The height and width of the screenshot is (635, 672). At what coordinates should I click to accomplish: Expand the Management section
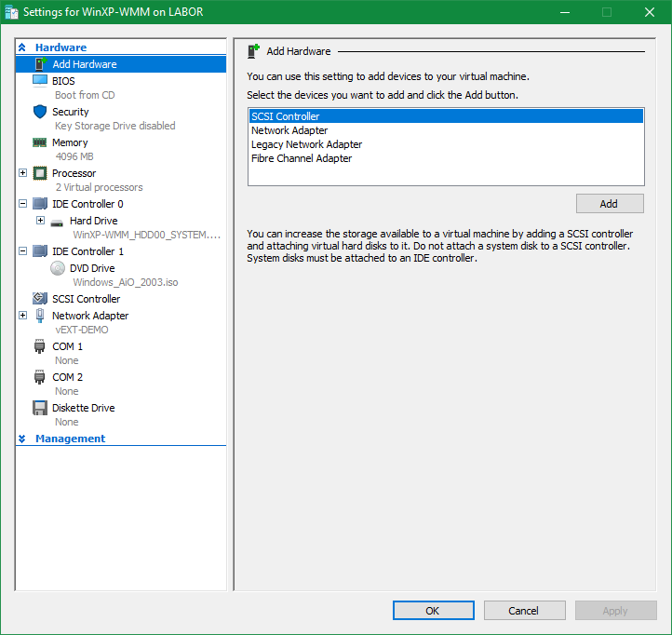(x=22, y=439)
